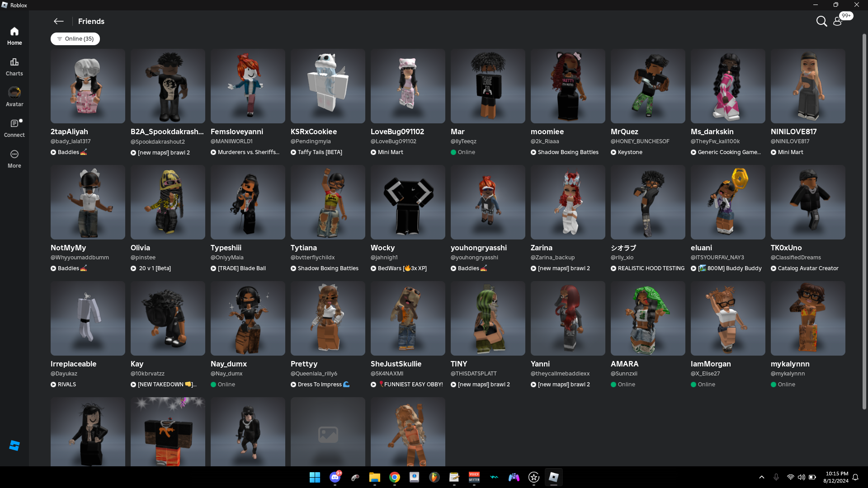Open the search magnifier icon
Viewport: 868px width, 488px height.
point(821,21)
